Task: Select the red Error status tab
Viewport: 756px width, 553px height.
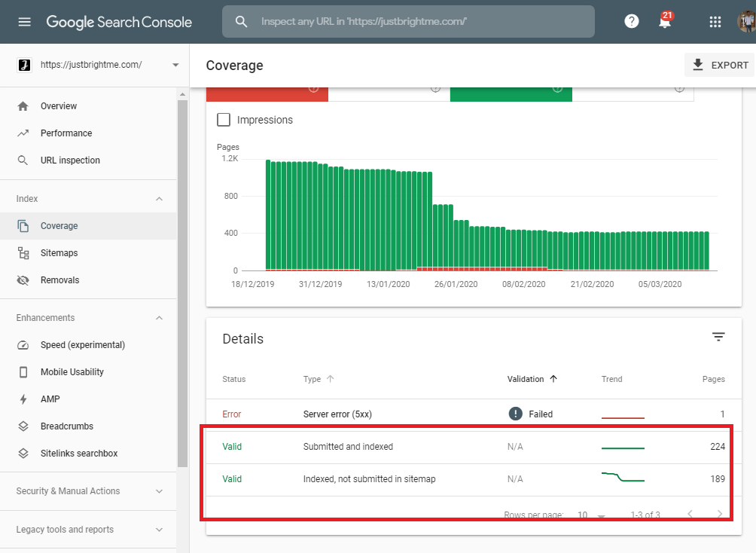Action: pos(267,94)
